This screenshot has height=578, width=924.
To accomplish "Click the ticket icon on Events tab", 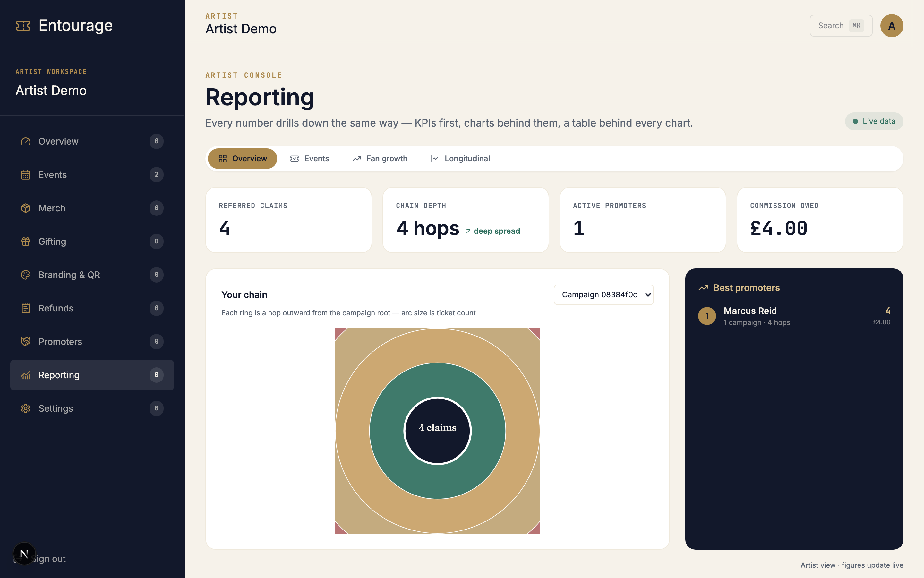I will (295, 159).
